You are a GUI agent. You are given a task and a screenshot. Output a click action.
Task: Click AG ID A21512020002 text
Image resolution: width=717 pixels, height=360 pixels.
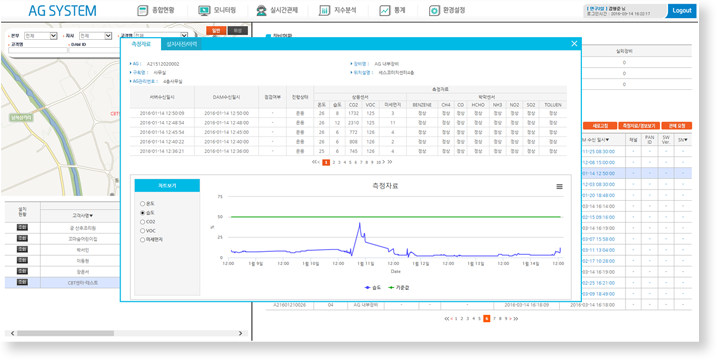[163, 64]
